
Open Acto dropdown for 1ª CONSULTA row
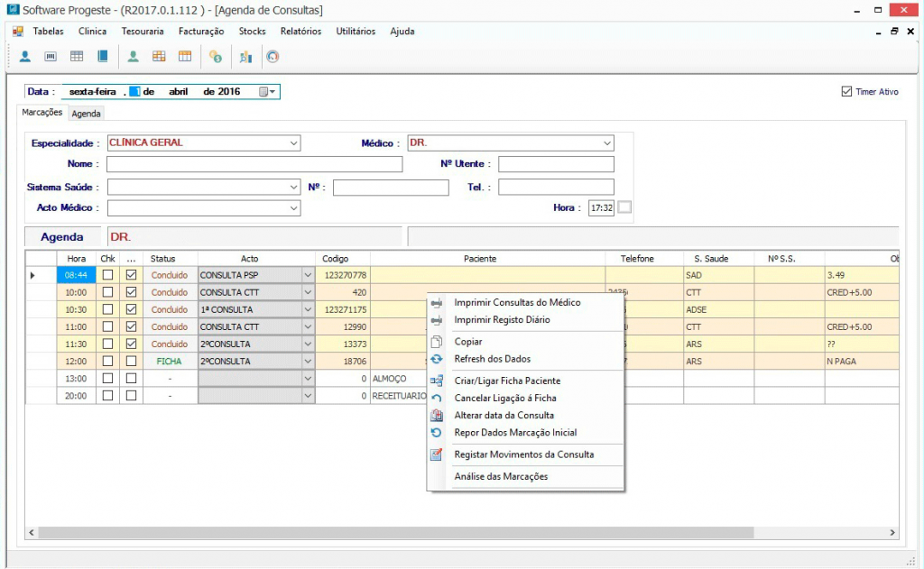click(x=308, y=309)
